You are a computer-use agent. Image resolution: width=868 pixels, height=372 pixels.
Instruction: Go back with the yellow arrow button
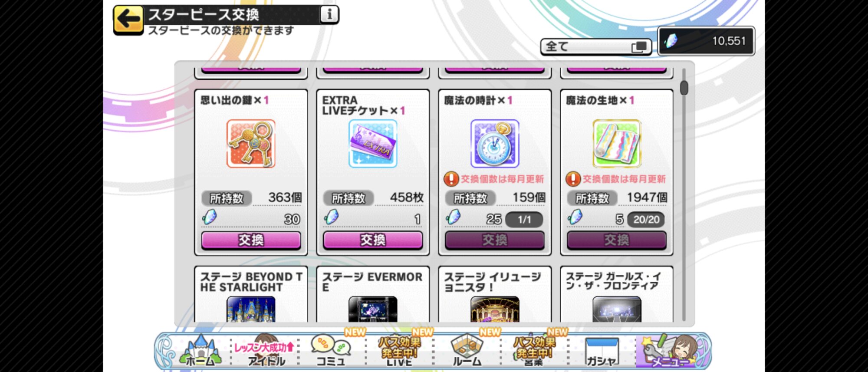(x=128, y=20)
